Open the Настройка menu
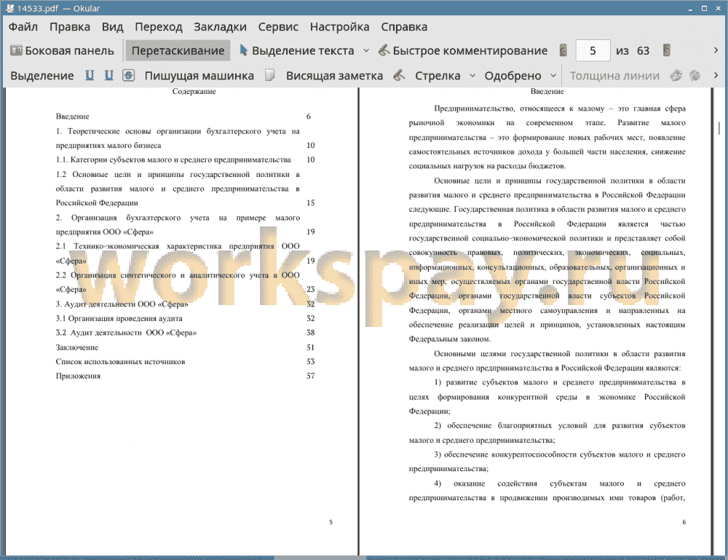728x560 pixels. [x=339, y=27]
